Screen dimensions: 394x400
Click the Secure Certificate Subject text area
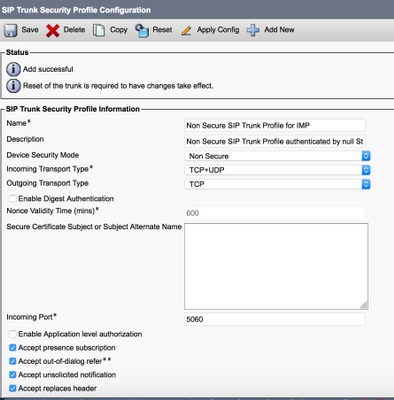[276, 266]
